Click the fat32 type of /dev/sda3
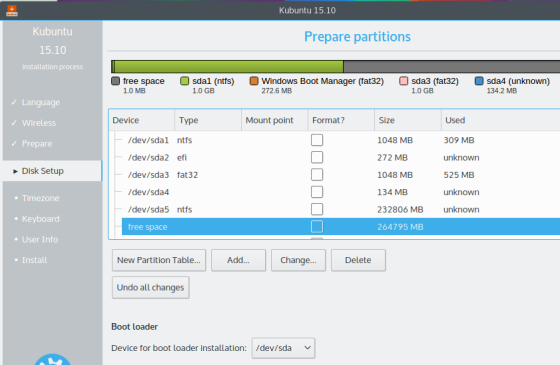The image size is (560, 365). click(x=187, y=175)
